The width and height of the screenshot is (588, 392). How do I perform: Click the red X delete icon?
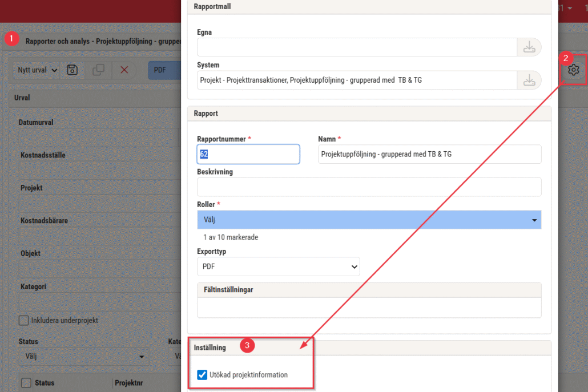pos(124,70)
